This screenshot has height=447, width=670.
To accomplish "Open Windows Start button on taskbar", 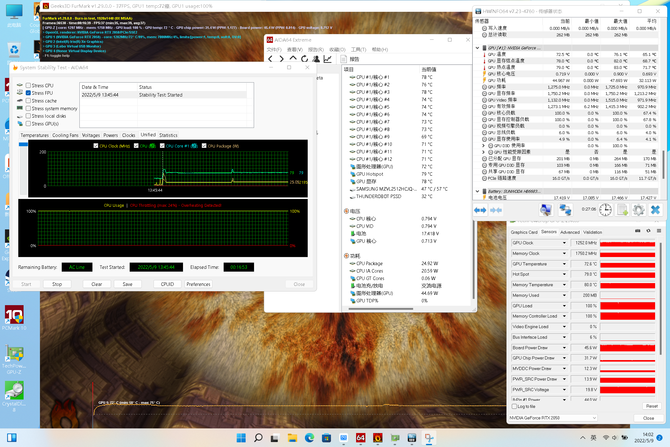I will (x=241, y=438).
